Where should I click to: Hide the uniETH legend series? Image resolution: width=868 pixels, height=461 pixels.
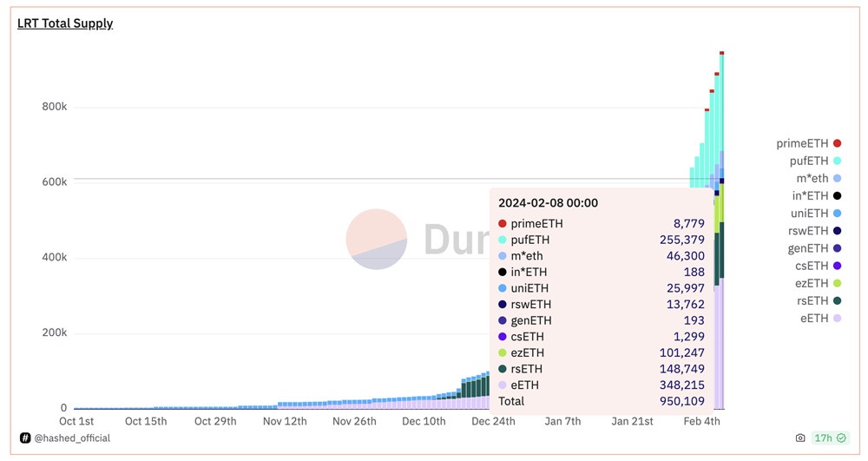tap(809, 214)
